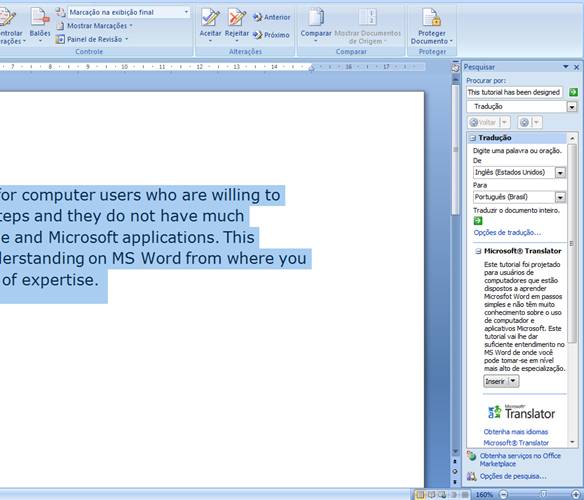Click the selected text 'of expertise.'
Viewport: 584px width, 500px height.
coord(50,280)
